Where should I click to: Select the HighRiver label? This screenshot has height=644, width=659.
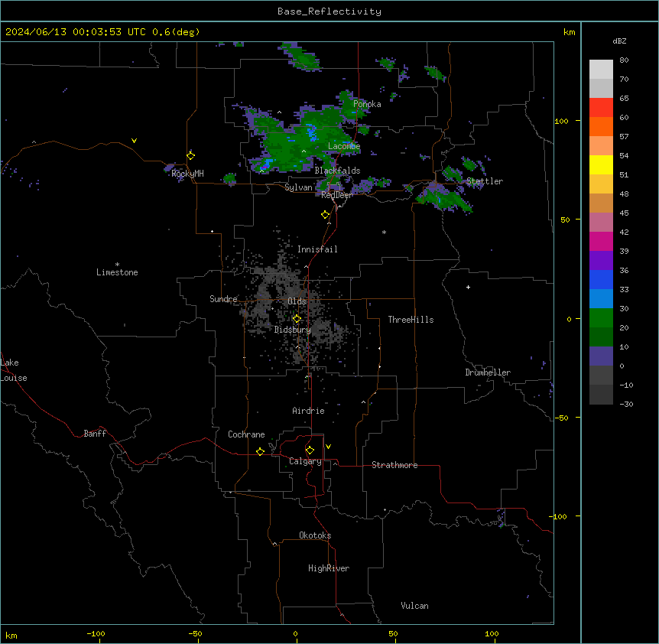coord(329,568)
